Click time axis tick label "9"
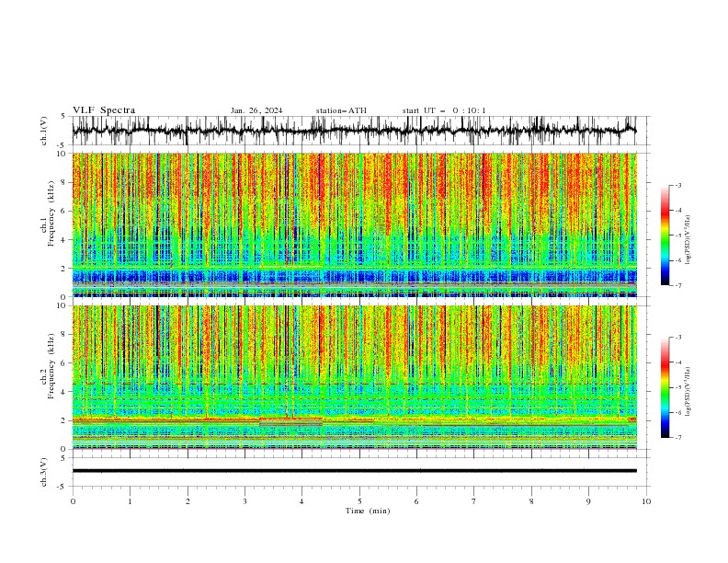728x563 pixels. click(588, 501)
